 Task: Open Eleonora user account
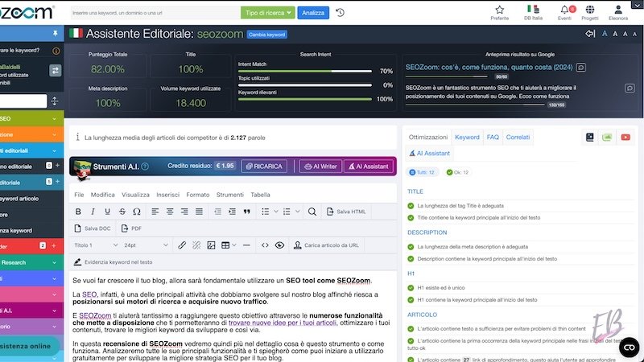pyautogui.click(x=618, y=12)
